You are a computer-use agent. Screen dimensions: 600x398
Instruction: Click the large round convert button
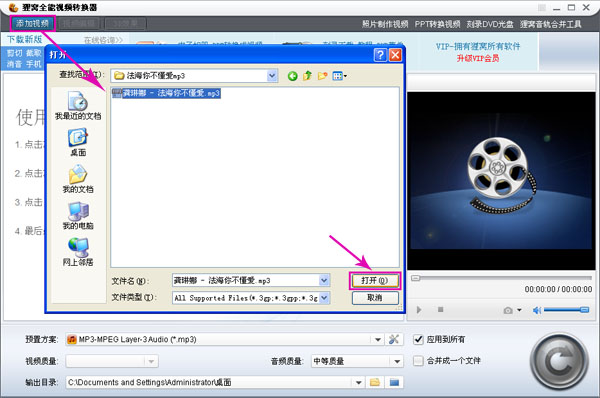pyautogui.click(x=559, y=361)
